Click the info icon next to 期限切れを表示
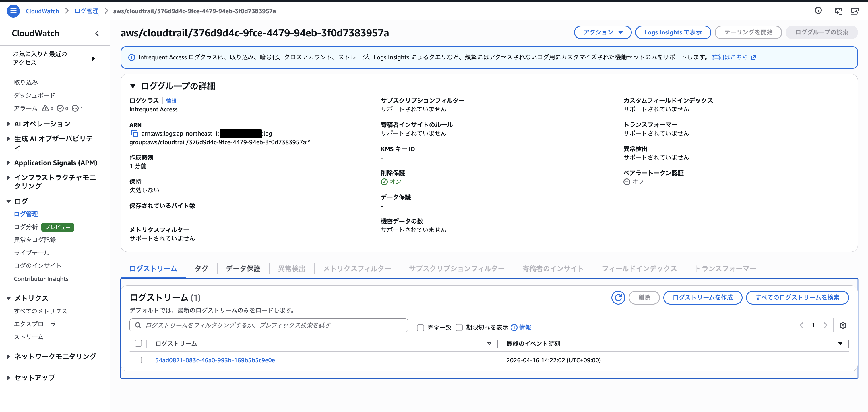The width and height of the screenshot is (868, 412). 514,328
